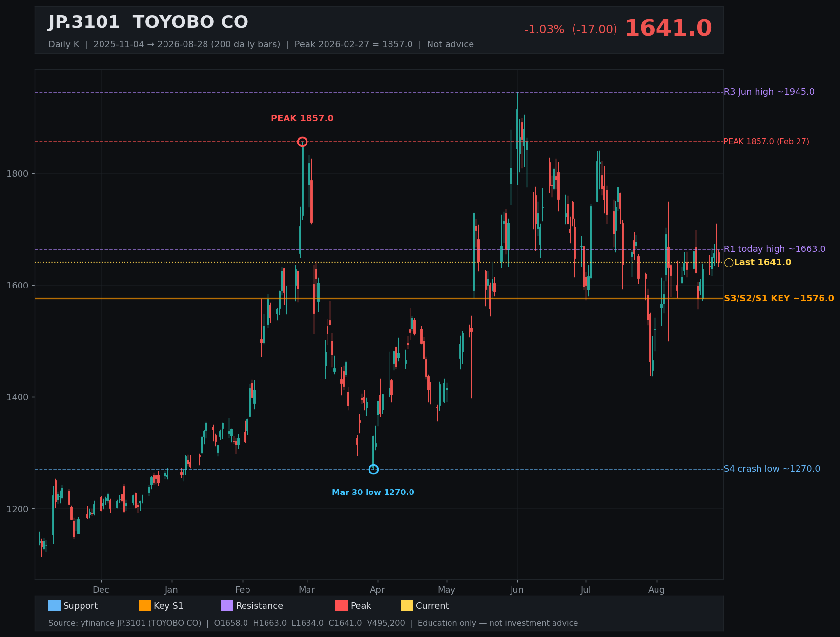Click the blue Support legend swatch
Screen dimensions: 840x637
(x=55, y=606)
